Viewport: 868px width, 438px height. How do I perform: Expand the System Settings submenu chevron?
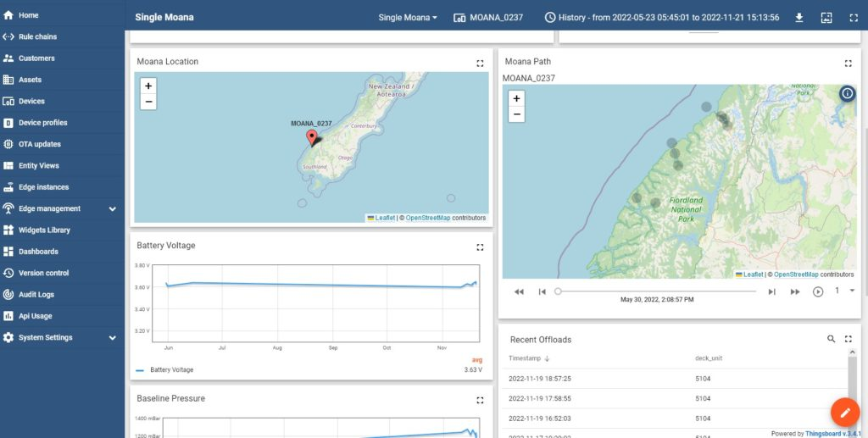click(x=113, y=338)
